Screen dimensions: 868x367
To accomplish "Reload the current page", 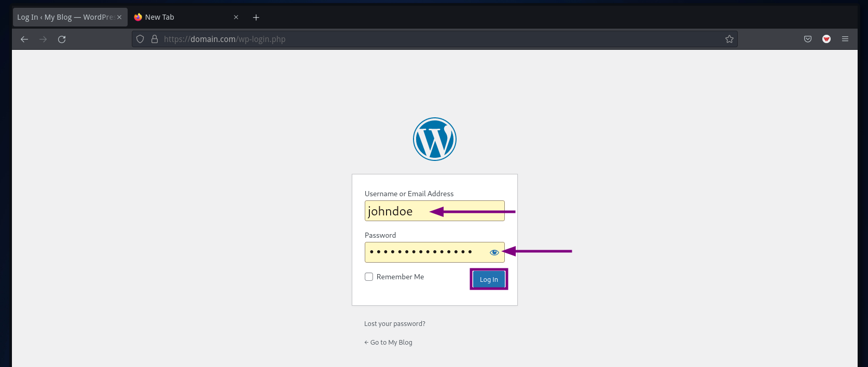I will pyautogui.click(x=62, y=39).
